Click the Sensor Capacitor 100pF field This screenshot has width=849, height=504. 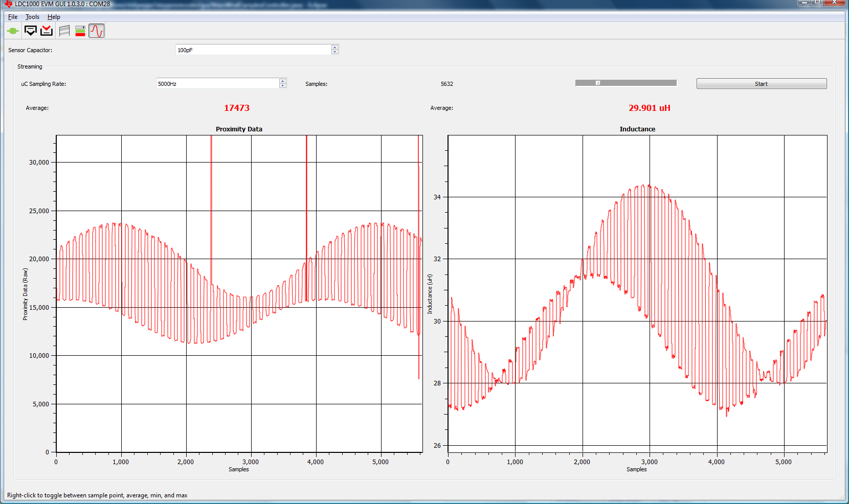[257, 50]
